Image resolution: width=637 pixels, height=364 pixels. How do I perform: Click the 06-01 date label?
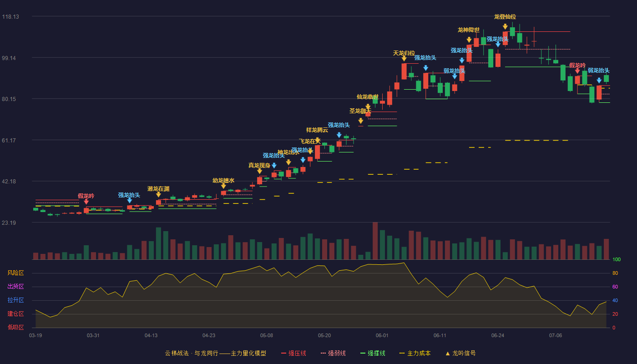tap(382, 335)
